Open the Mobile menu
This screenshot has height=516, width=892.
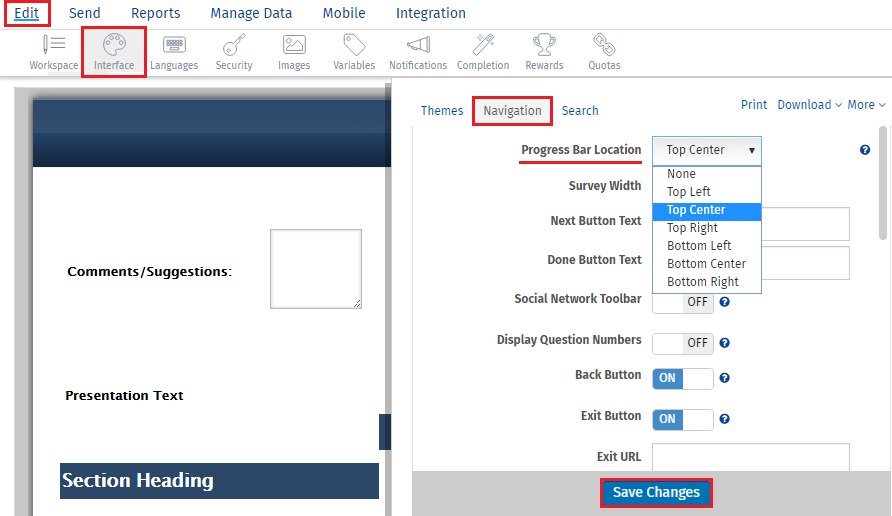344,13
